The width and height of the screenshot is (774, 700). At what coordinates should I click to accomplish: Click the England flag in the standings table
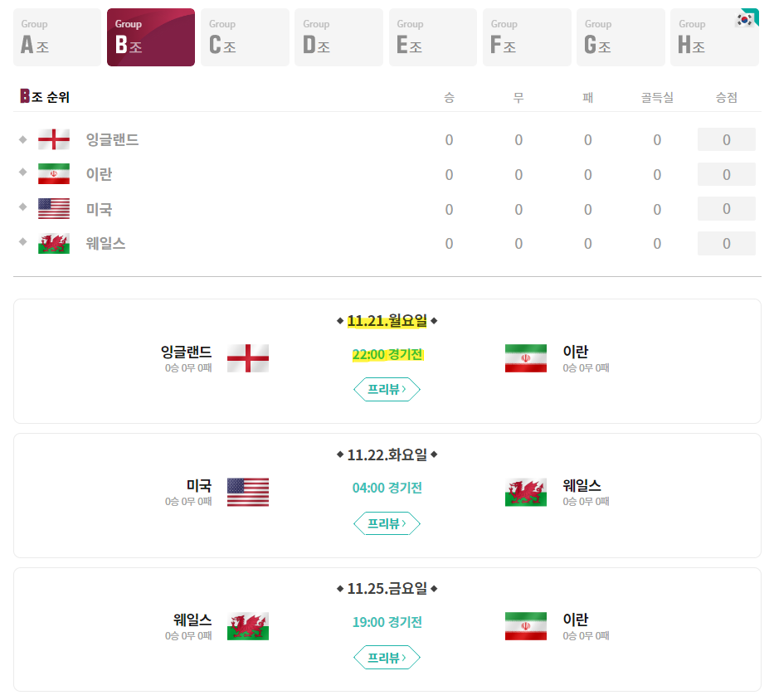[x=53, y=139]
